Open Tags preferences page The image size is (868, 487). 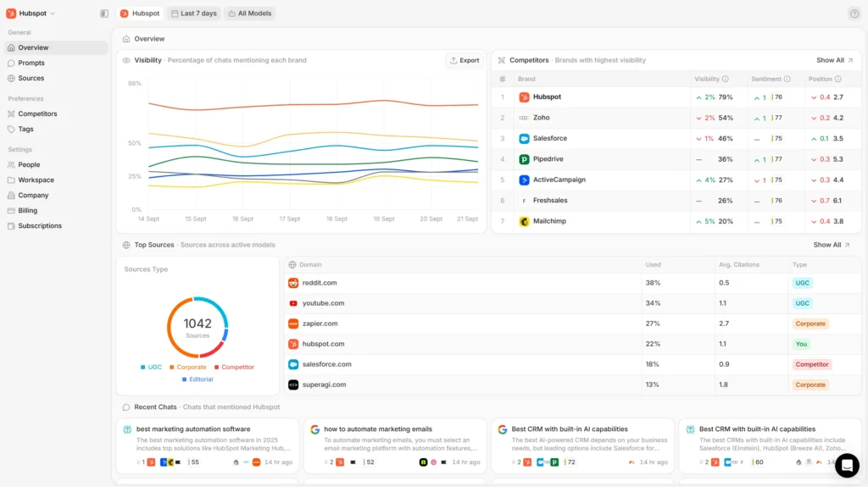(x=55, y=129)
